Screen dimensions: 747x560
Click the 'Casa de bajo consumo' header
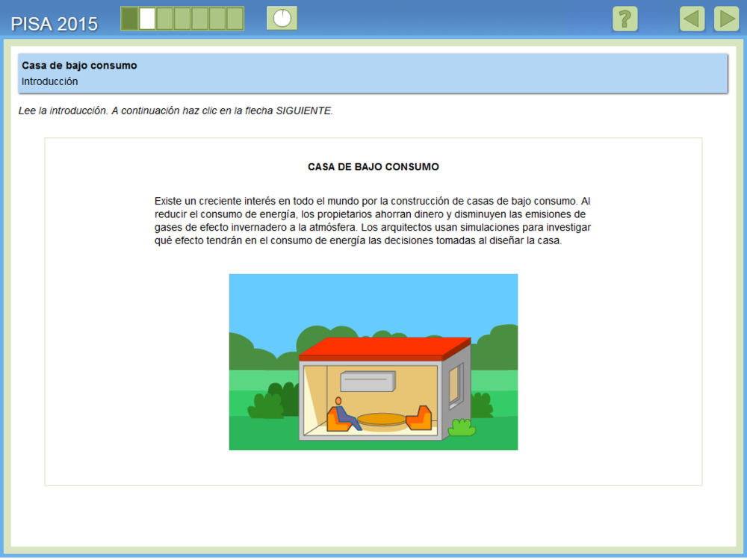(79, 66)
